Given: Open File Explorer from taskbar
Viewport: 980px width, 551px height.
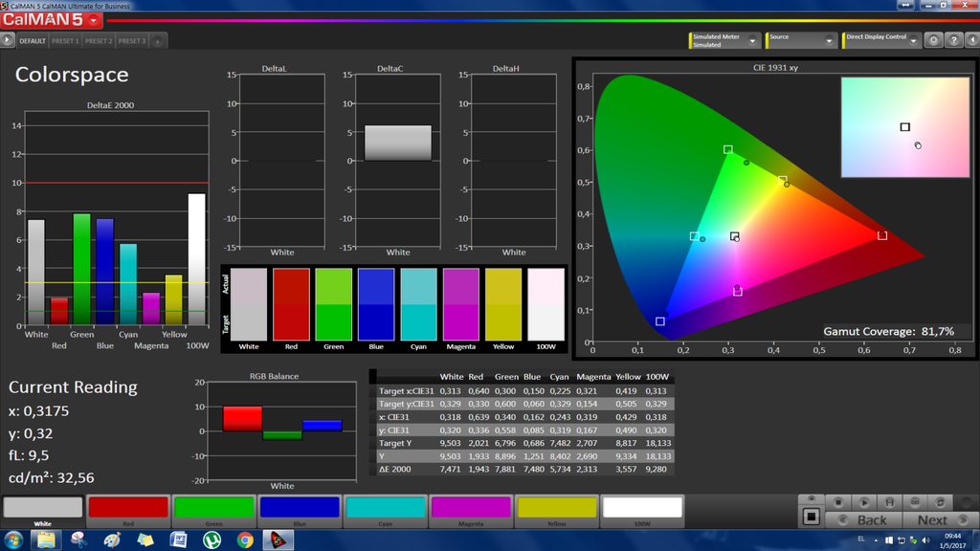Looking at the screenshot, I should [46, 540].
